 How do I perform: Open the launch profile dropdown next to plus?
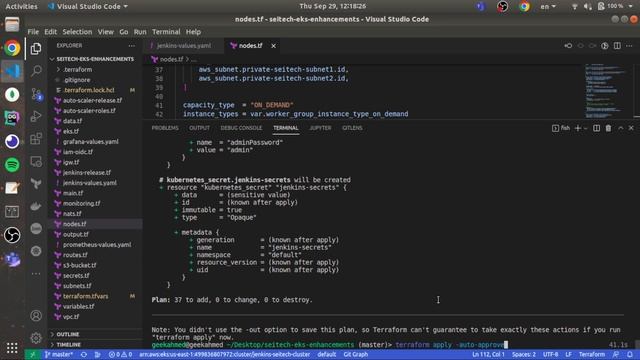click(585, 128)
